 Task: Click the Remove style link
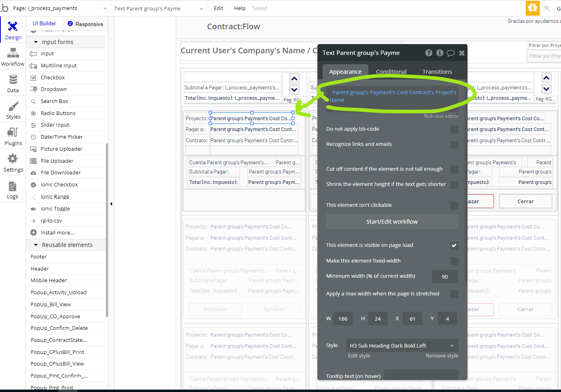point(442,356)
